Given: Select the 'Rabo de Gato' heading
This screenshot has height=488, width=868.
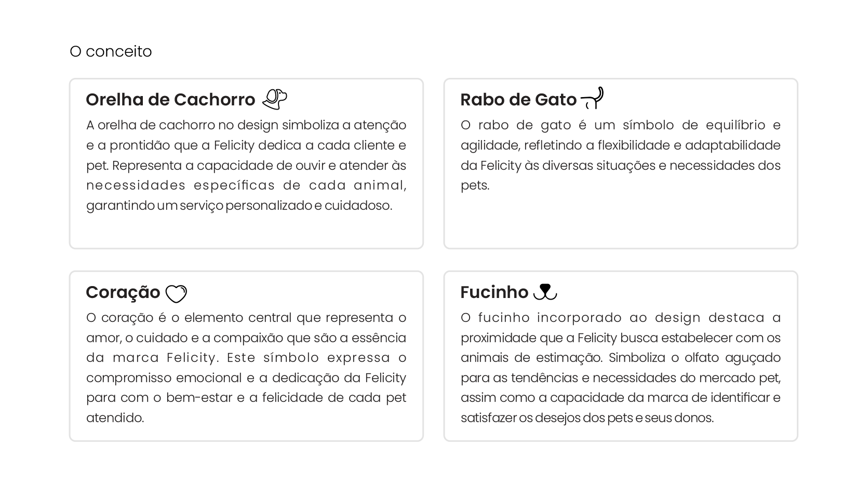Looking at the screenshot, I should 518,100.
